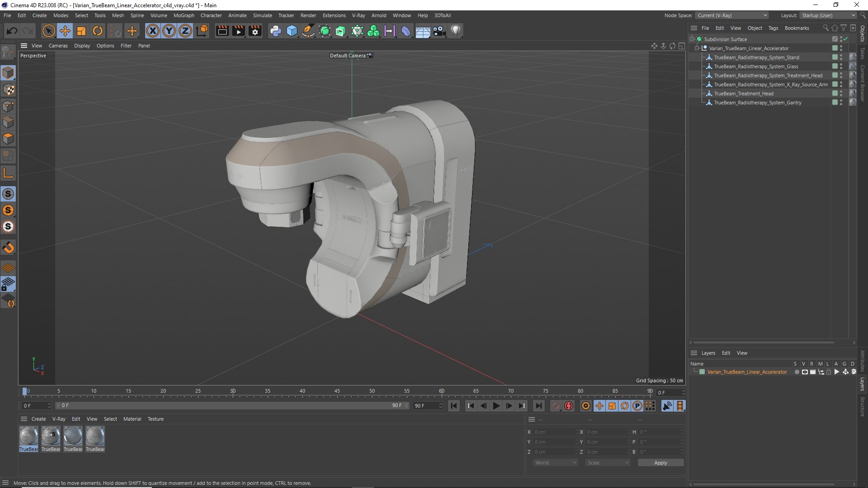Select TrueBeam_Radiotherapy_System_Stand object
This screenshot has height=488, width=868.
[x=756, y=57]
